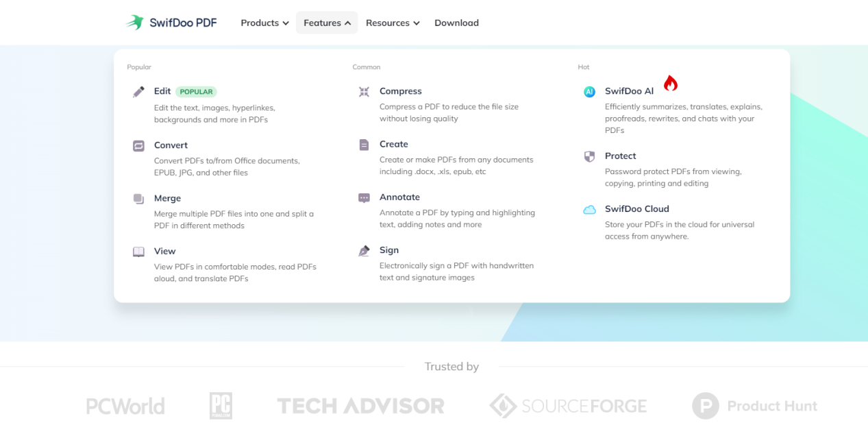Click the Merge stacked-pages icon
The image size is (868, 434).
[138, 199]
